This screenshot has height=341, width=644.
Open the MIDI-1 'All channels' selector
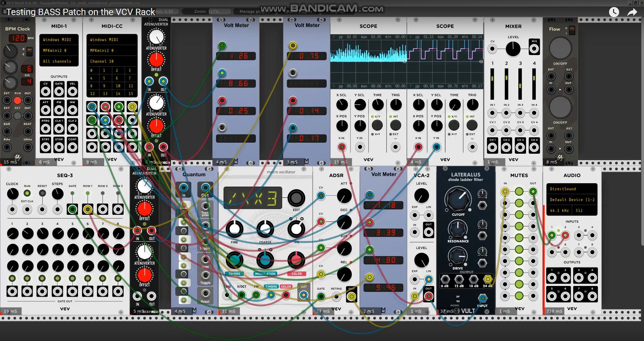59,61
